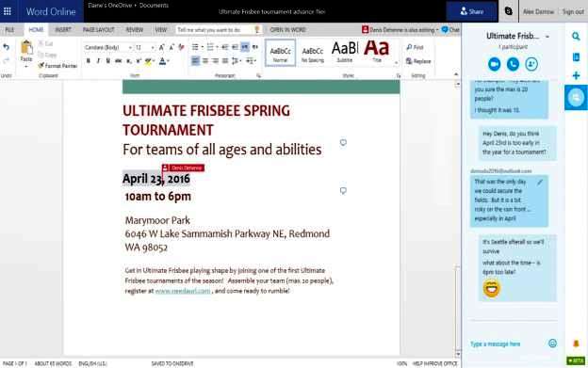
Task: Start a Skype audio call
Action: [x=513, y=64]
